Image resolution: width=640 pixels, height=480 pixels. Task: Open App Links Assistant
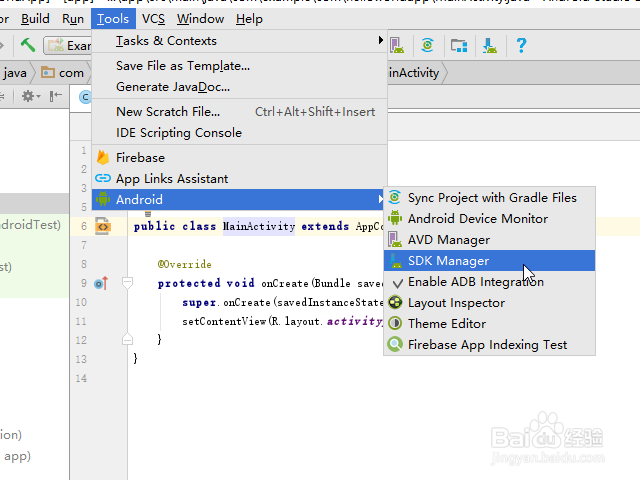tap(239, 179)
